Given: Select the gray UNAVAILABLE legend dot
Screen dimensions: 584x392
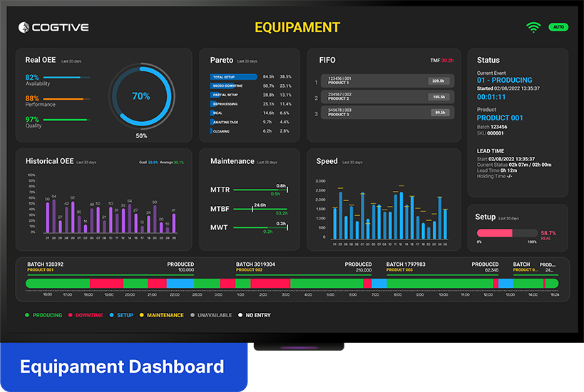Looking at the screenshot, I should 193,315.
